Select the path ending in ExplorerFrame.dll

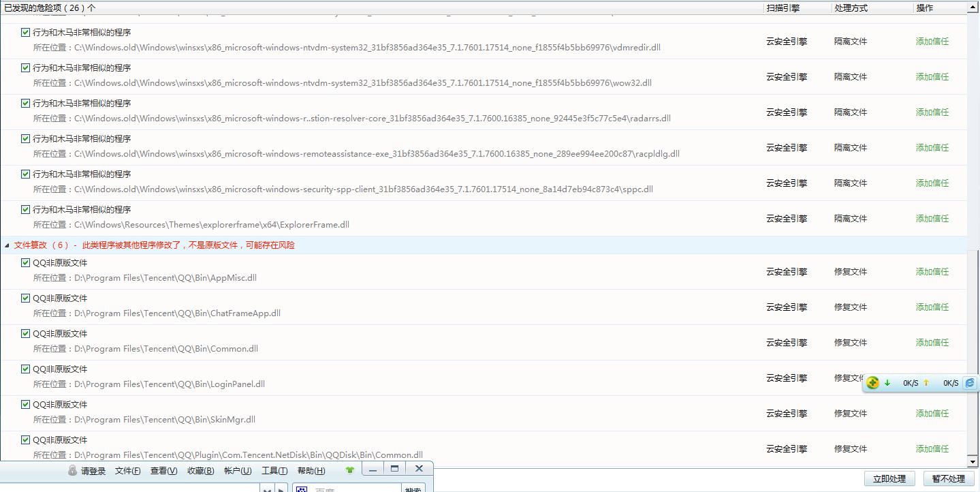tap(212, 225)
